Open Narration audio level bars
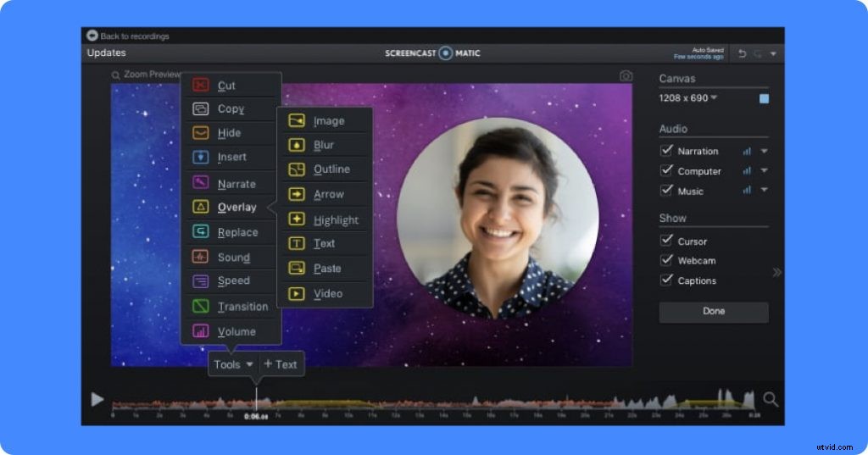 [747, 151]
